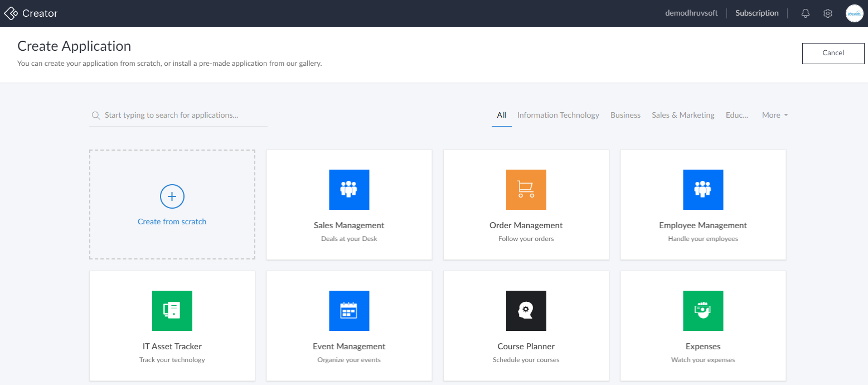Screen dimensions: 868x385
Task: Select the Employee Management icon
Action: tap(703, 190)
